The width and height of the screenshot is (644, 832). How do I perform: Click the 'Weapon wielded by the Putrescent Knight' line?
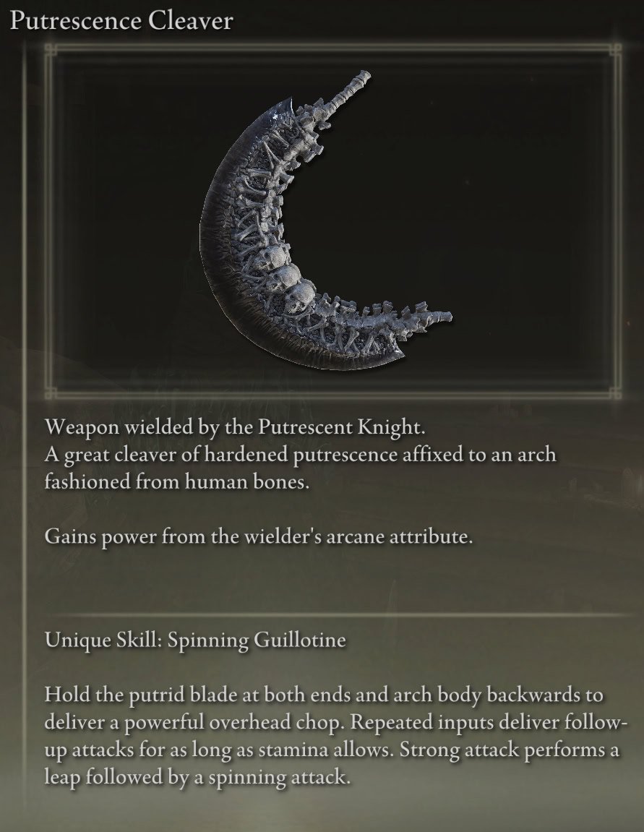[x=235, y=426]
